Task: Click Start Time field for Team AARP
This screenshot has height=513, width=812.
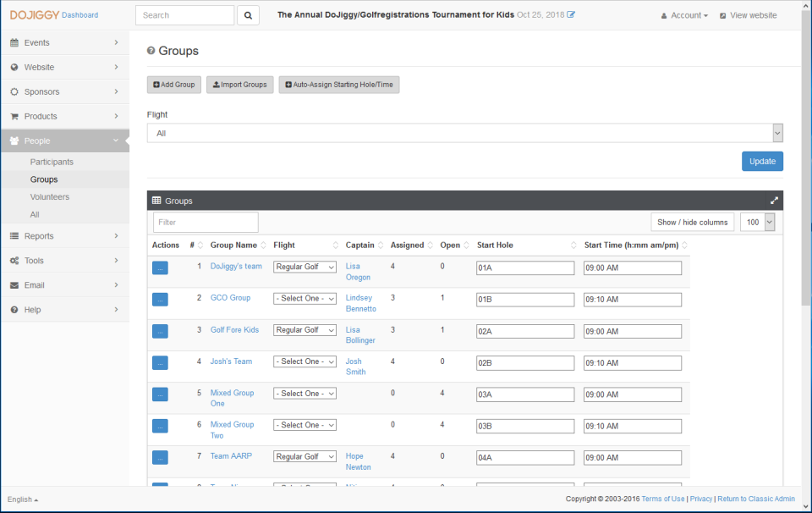Action: tap(633, 458)
